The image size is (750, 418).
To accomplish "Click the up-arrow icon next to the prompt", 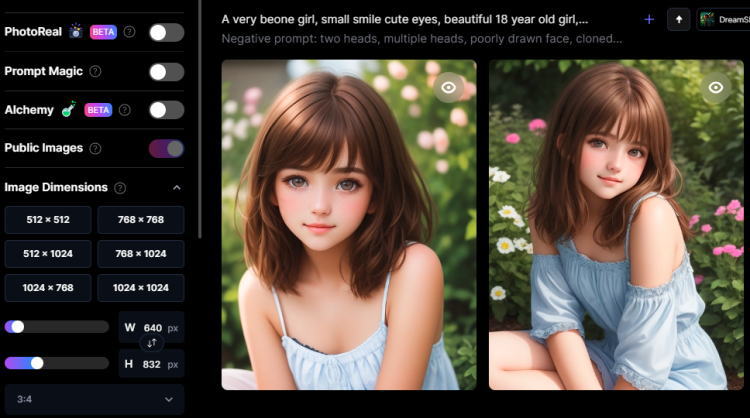I will 679,20.
